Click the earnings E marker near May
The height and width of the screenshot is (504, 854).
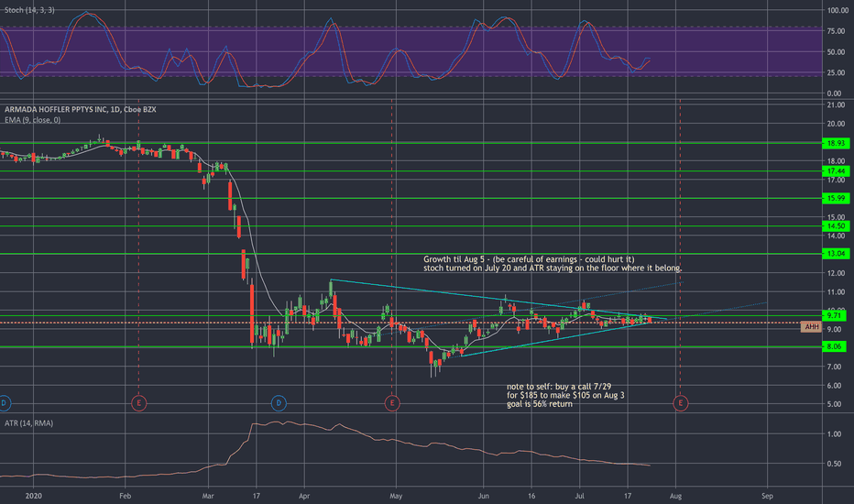pyautogui.click(x=392, y=403)
